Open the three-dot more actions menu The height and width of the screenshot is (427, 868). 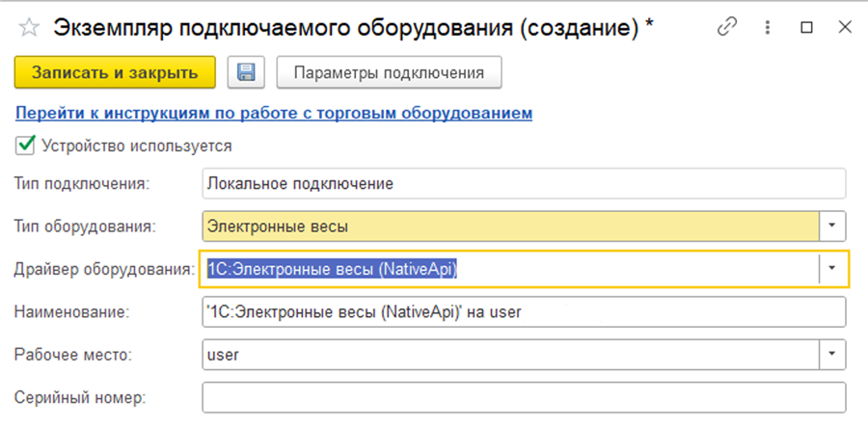(x=767, y=28)
